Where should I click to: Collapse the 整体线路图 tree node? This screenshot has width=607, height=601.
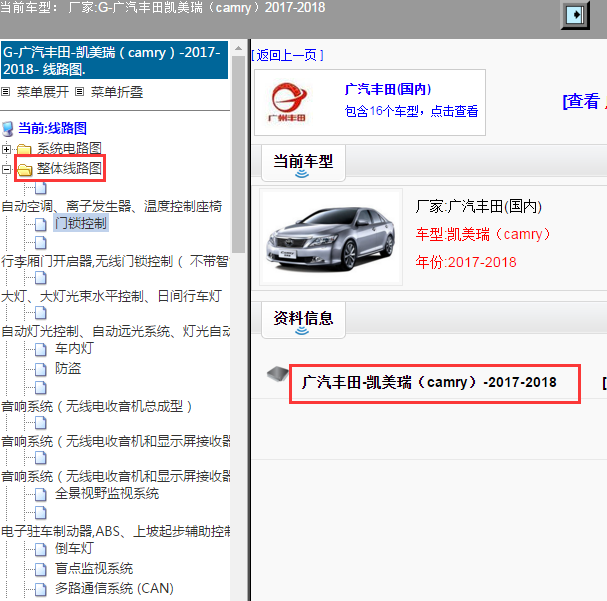click(x=6, y=169)
